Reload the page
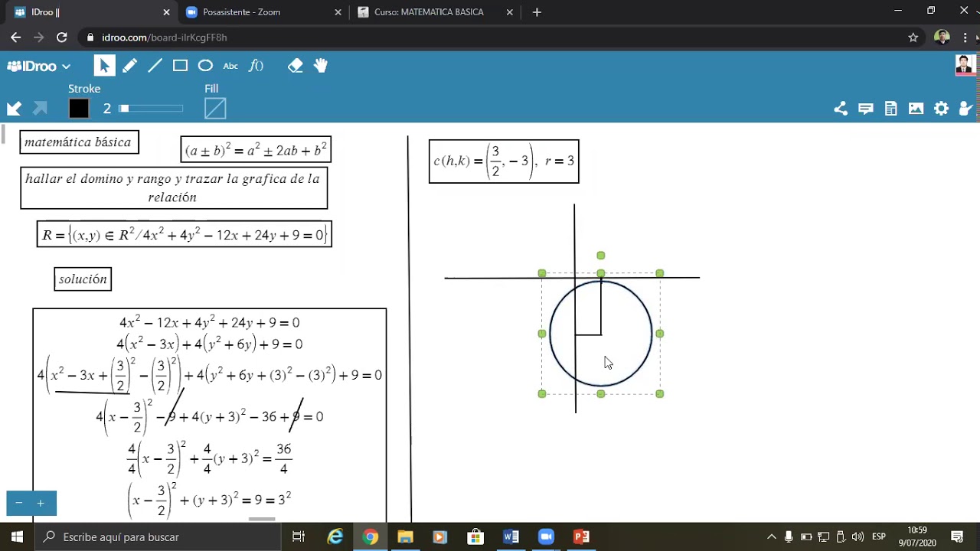This screenshot has width=980, height=551. coord(62,37)
